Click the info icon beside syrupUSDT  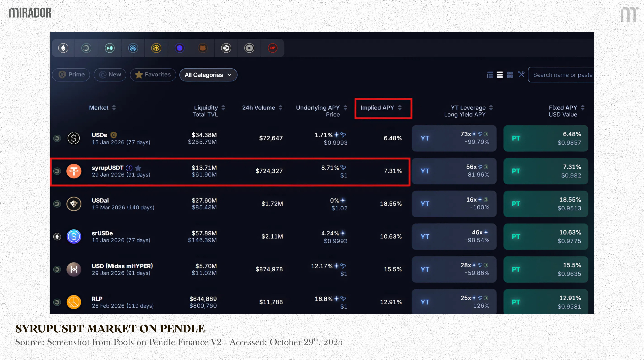[x=129, y=168]
